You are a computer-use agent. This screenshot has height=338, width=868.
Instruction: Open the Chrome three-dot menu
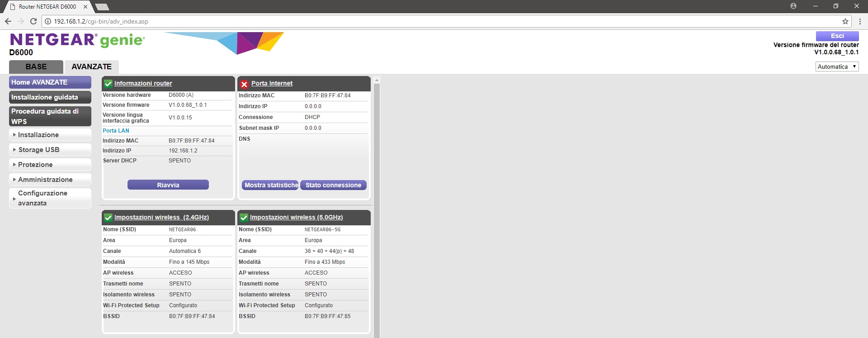pyautogui.click(x=860, y=21)
